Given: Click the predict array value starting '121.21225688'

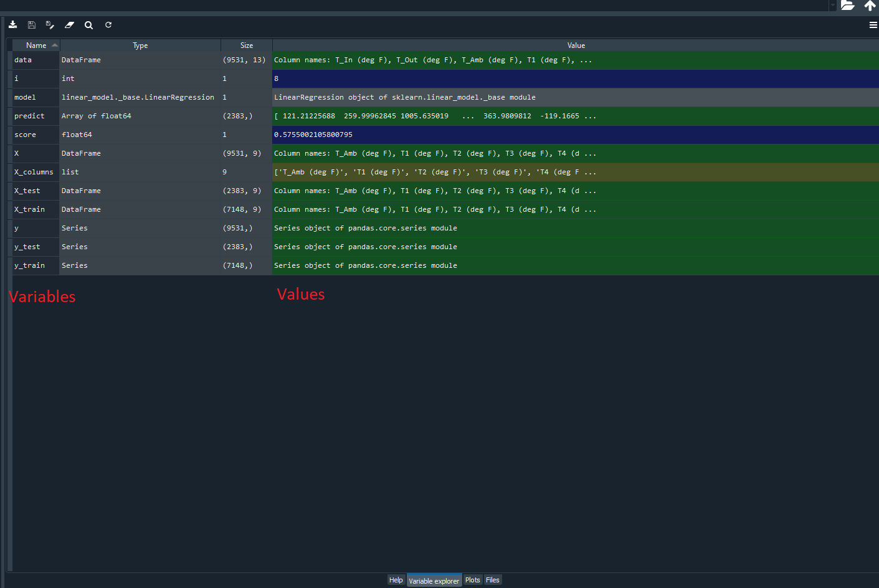Looking at the screenshot, I should (x=576, y=116).
